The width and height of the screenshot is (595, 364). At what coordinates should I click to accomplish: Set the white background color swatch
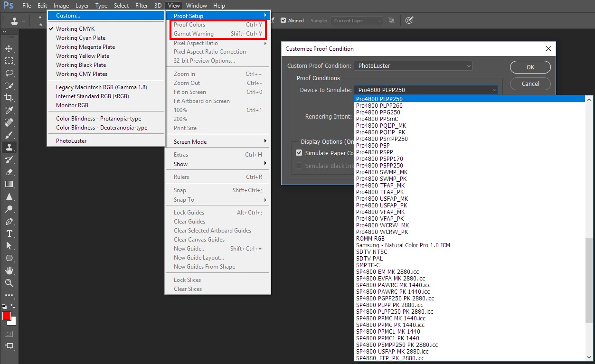pos(13,322)
